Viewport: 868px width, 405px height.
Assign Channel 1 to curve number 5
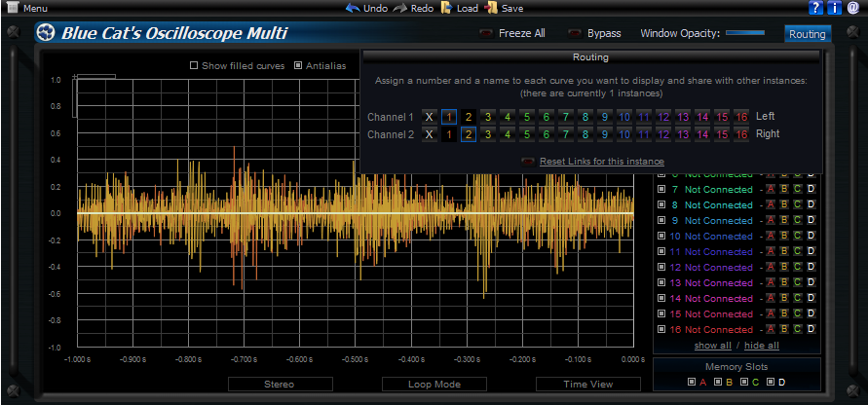pyautogui.click(x=527, y=117)
